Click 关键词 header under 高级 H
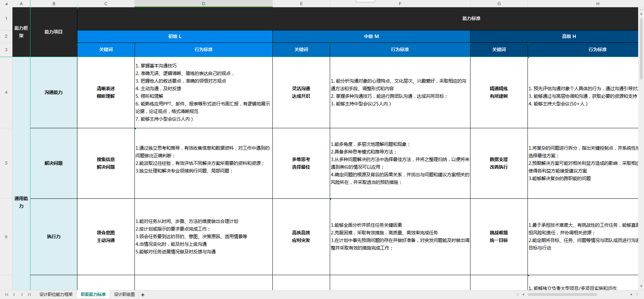This screenshot has width=644, height=299. (499, 50)
